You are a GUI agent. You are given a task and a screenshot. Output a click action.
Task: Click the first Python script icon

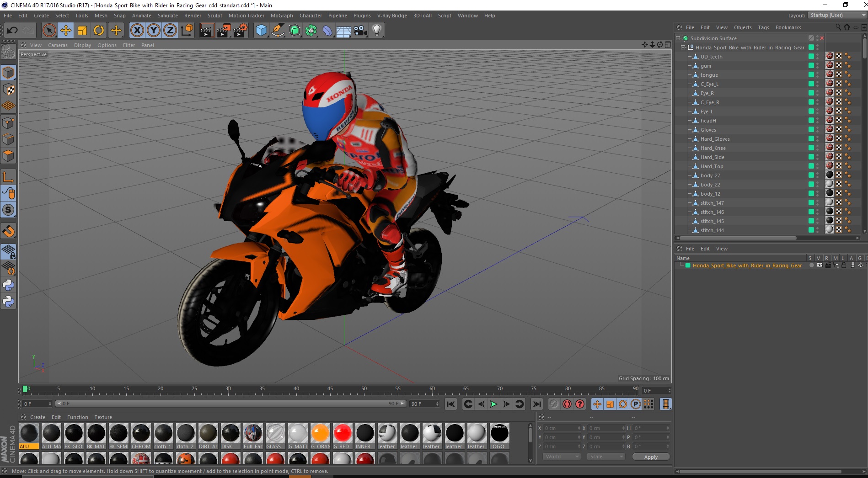click(x=8, y=285)
